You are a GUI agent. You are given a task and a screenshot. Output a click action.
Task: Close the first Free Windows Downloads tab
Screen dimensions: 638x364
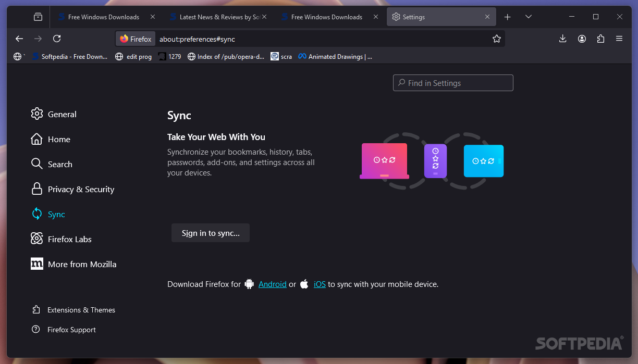coord(153,17)
